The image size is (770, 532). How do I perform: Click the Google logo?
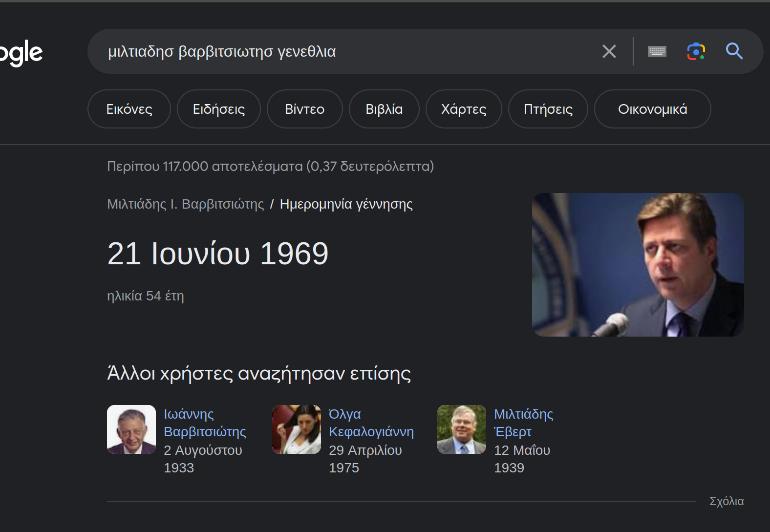click(21, 53)
